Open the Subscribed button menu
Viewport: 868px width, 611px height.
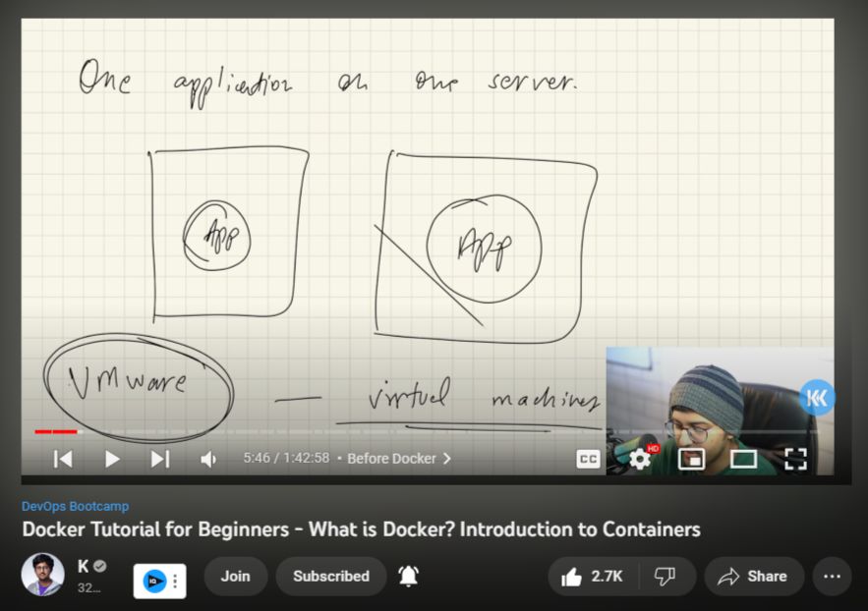[x=331, y=577]
